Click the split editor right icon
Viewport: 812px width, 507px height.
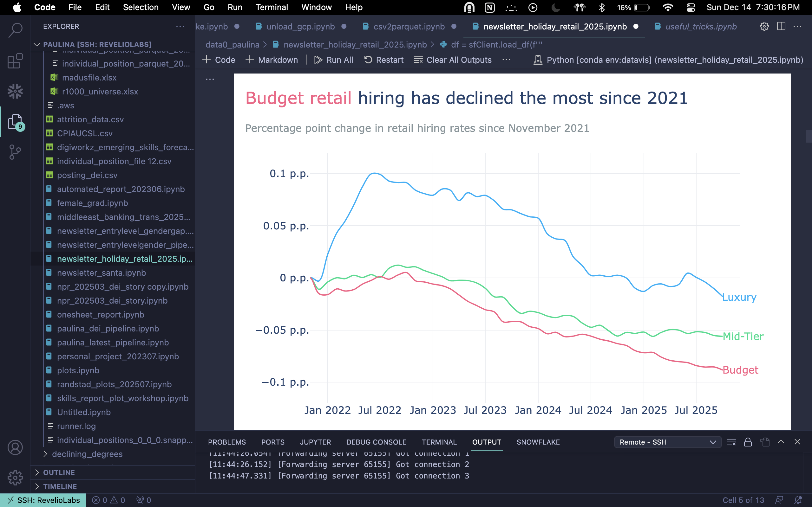pos(781,26)
